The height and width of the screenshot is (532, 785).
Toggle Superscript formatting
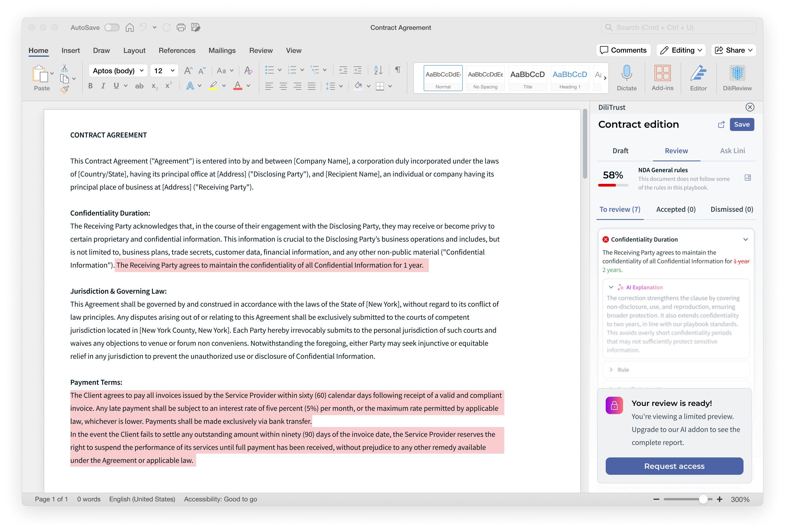click(x=168, y=85)
